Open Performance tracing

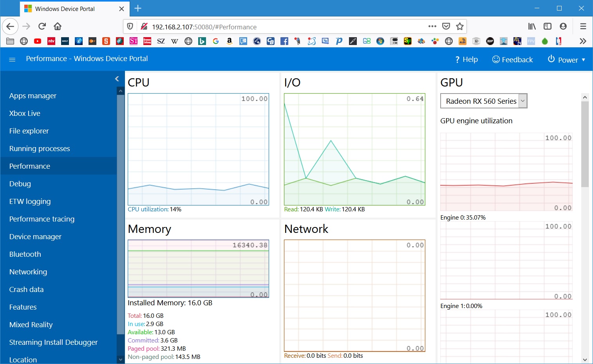pos(42,219)
